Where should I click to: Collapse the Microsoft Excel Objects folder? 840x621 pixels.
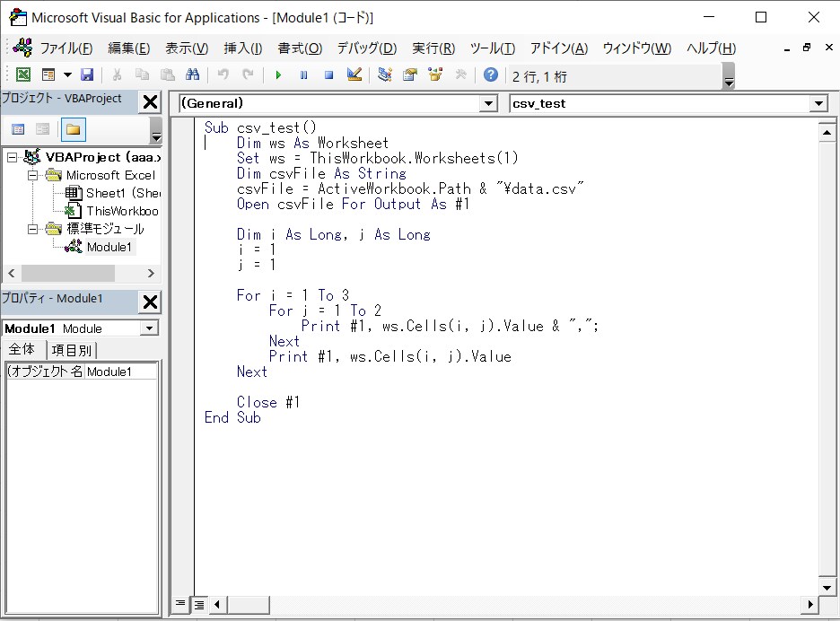click(x=32, y=175)
